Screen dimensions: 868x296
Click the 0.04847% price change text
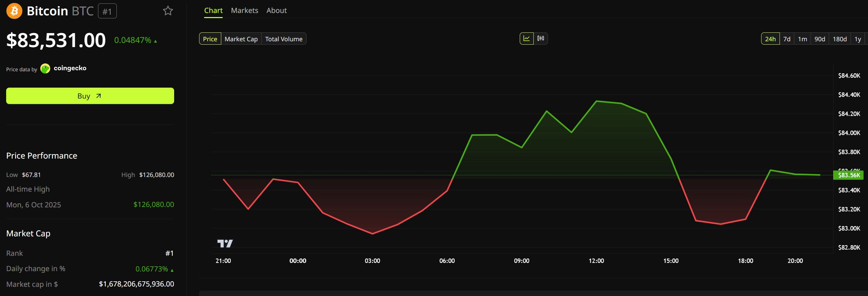[132, 40]
